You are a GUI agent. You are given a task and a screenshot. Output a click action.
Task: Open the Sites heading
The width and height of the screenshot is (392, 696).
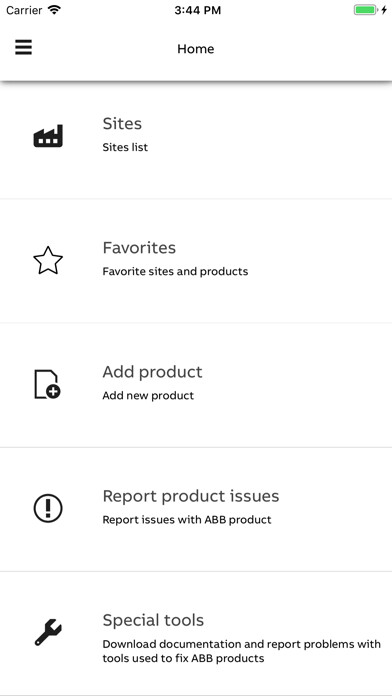(x=122, y=123)
